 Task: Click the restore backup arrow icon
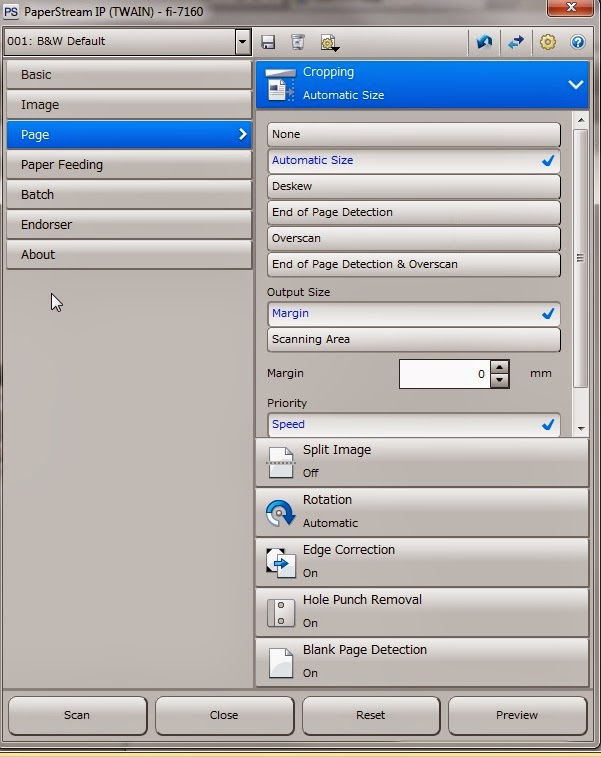tap(484, 42)
